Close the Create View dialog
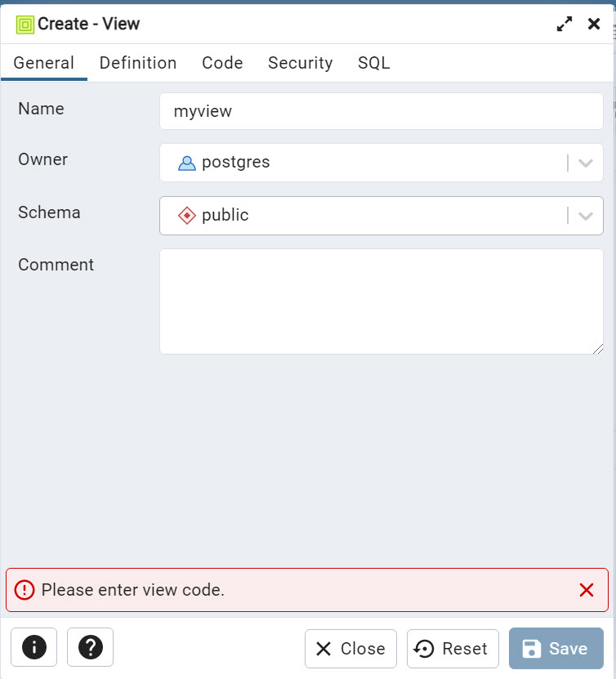Viewport: 616px width, 679px height. click(350, 648)
